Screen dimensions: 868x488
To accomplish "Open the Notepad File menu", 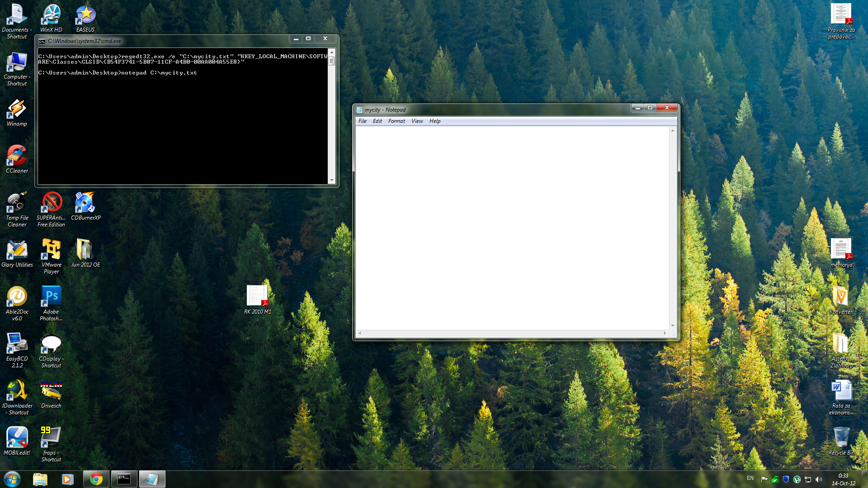I will [362, 121].
